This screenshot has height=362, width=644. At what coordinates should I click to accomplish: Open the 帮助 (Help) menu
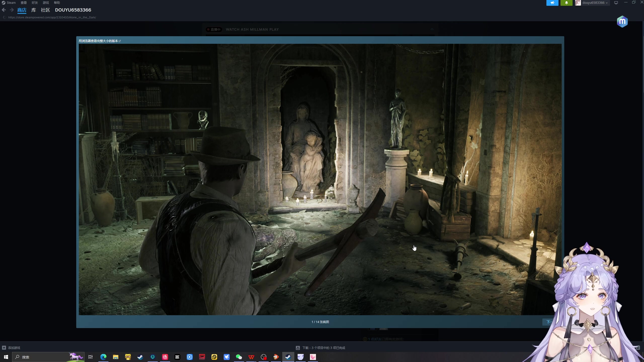57,3
